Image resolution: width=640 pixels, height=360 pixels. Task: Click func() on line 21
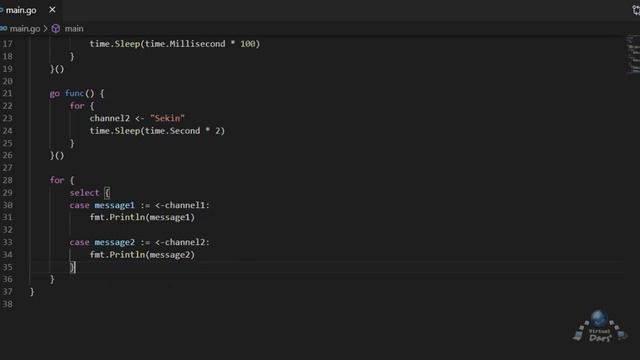click(x=80, y=93)
